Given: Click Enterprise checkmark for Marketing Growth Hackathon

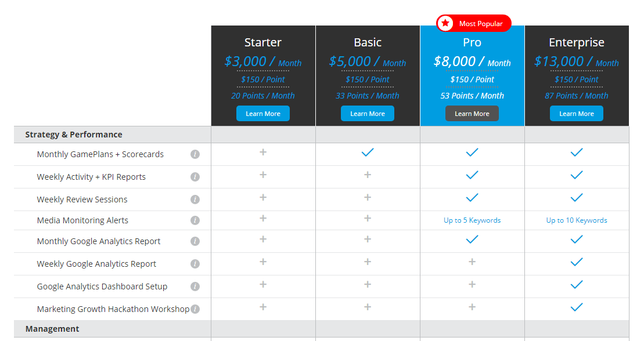Looking at the screenshot, I should [577, 307].
